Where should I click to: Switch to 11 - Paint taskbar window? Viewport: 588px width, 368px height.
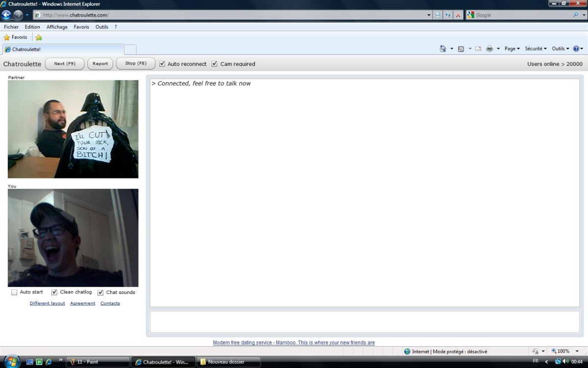click(x=98, y=362)
